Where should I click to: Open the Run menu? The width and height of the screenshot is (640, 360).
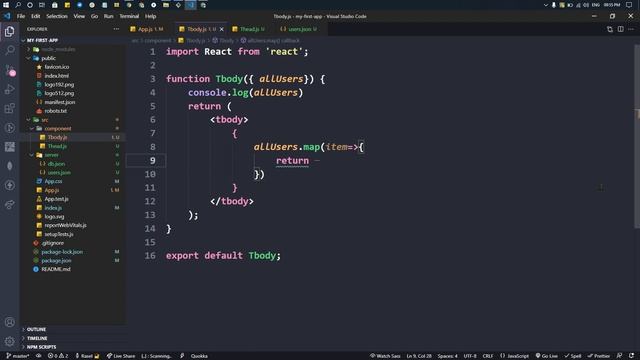tap(108, 16)
